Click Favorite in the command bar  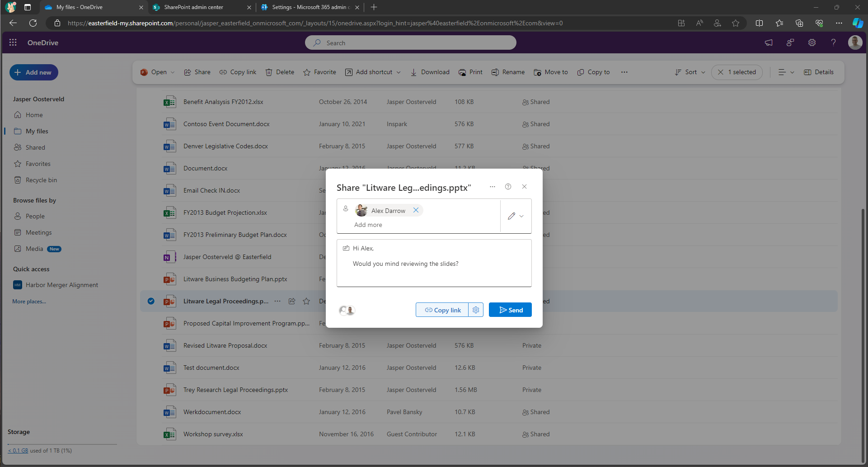click(320, 72)
